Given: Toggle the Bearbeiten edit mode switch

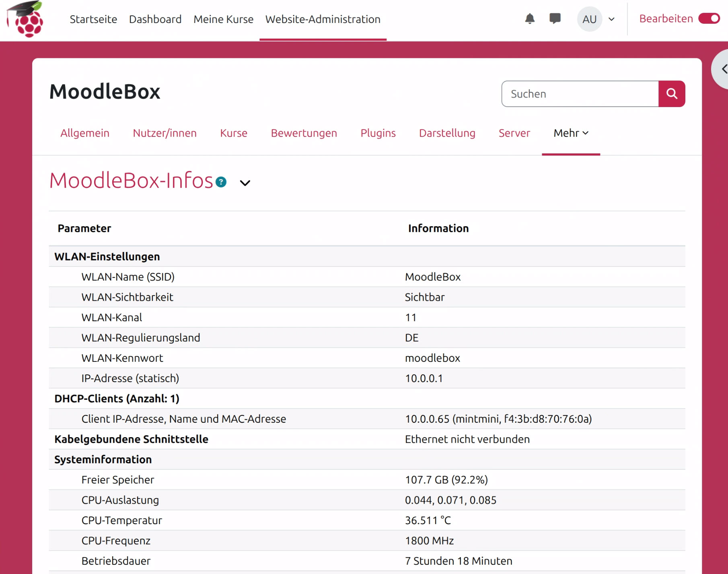Looking at the screenshot, I should coord(709,19).
